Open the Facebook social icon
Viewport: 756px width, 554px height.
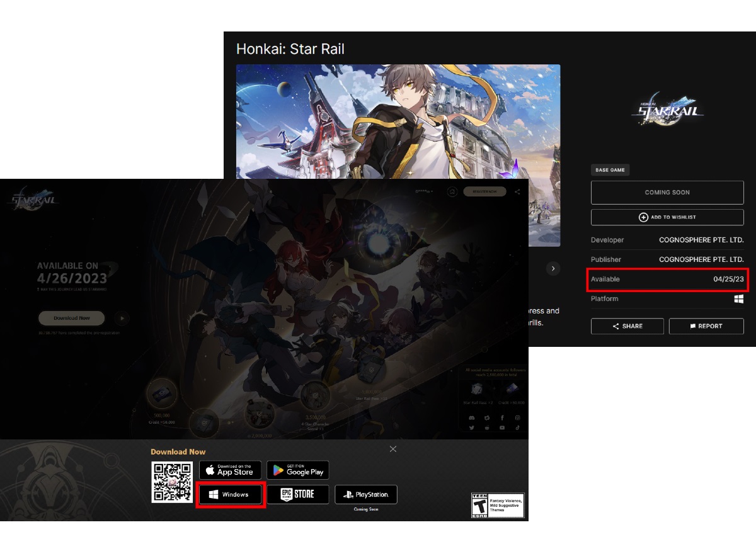pyautogui.click(x=502, y=417)
